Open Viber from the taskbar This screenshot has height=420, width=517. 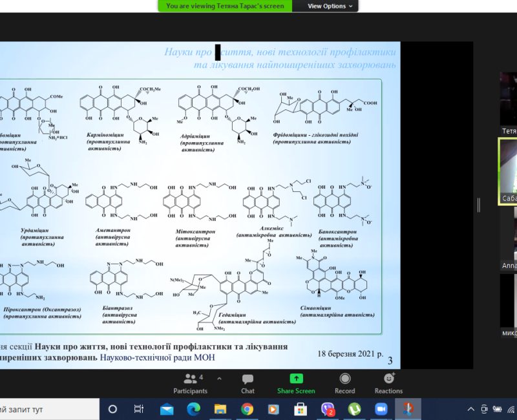coord(328,409)
